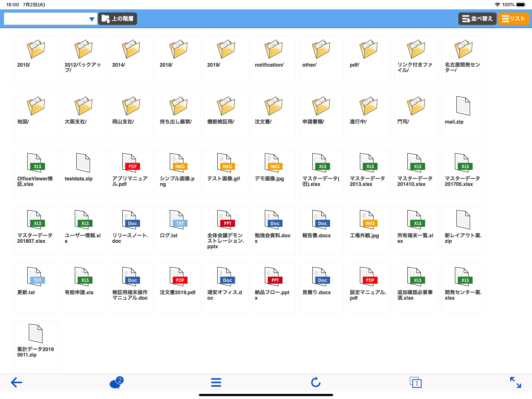Open the 岡山支社/ folder
532x399 pixels.
tap(131, 117)
